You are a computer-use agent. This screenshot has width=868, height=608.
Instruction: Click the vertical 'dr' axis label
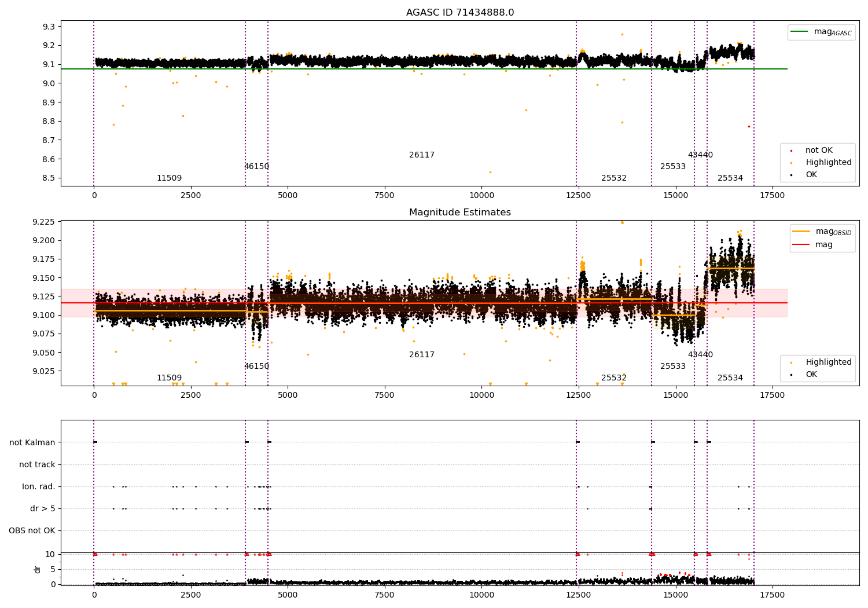click(x=38, y=569)
